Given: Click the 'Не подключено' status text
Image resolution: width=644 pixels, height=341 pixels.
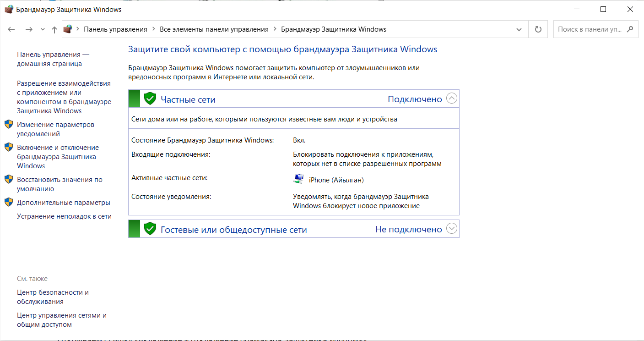Looking at the screenshot, I should pyautogui.click(x=409, y=229).
